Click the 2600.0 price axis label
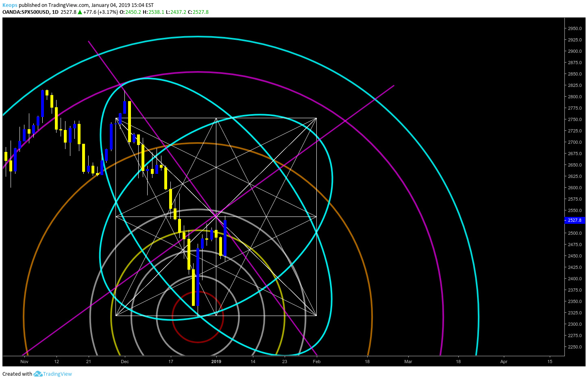 [x=575, y=188]
